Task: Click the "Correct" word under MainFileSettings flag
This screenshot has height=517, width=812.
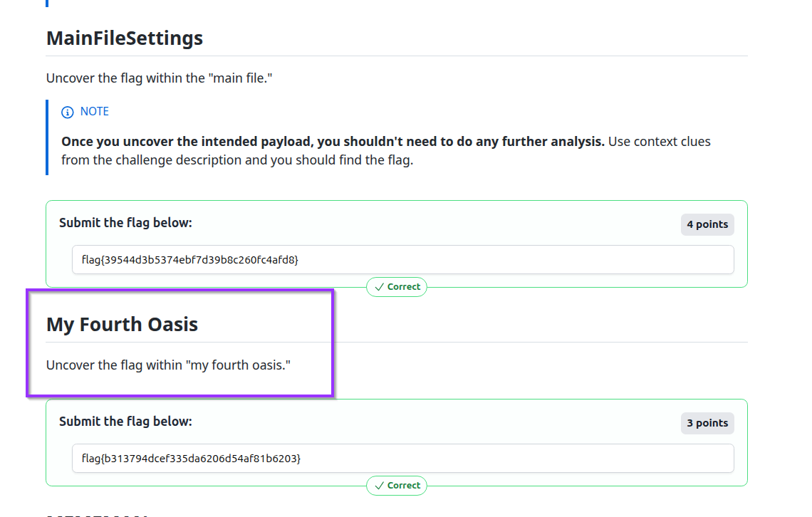Action: (404, 287)
